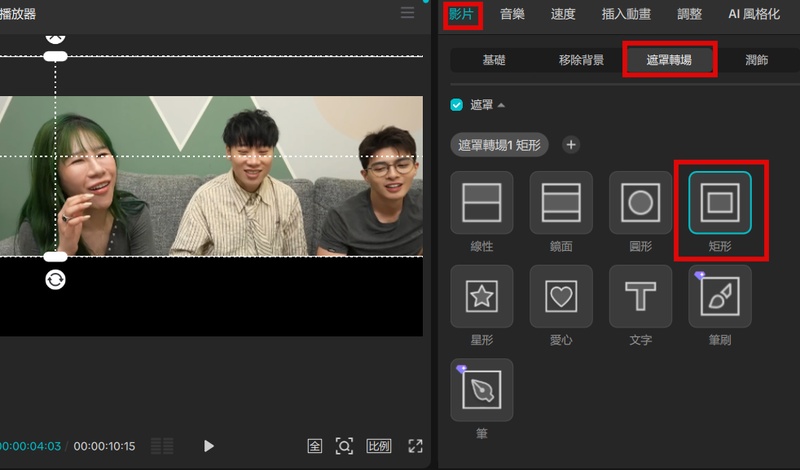Select the 筆刷 brush mask
Image resolution: width=800 pixels, height=470 pixels.
(720, 296)
